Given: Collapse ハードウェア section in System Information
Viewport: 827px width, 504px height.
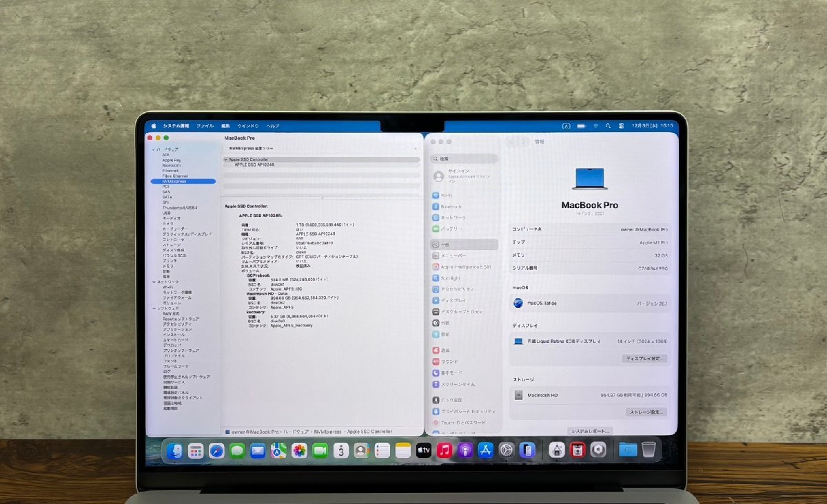Looking at the screenshot, I should 154,149.
